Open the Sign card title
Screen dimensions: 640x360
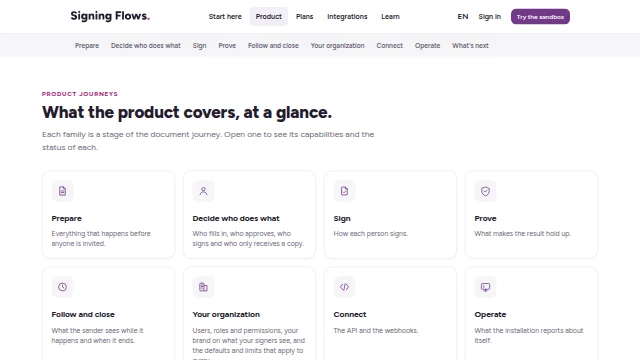click(342, 219)
